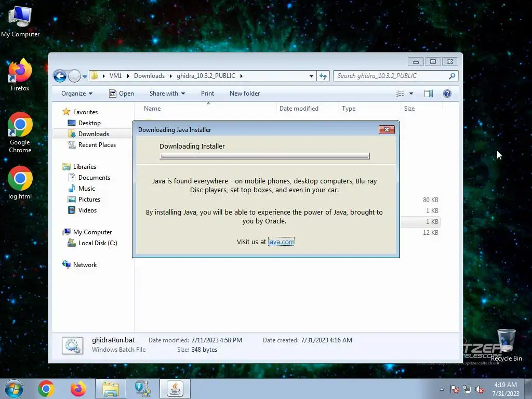Screen dimensions: 532x399
Task: Sort by Type column header
Action: click(349, 109)
